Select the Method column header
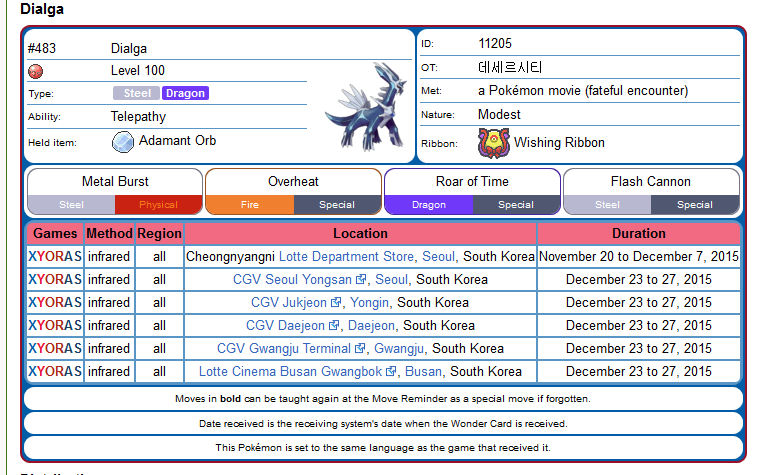759x475 pixels. click(x=109, y=233)
